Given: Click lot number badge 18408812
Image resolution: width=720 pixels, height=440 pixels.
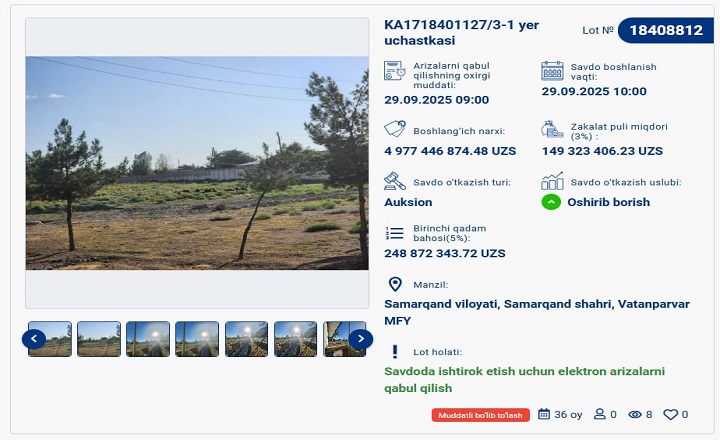Looking at the screenshot, I should pyautogui.click(x=666, y=30).
